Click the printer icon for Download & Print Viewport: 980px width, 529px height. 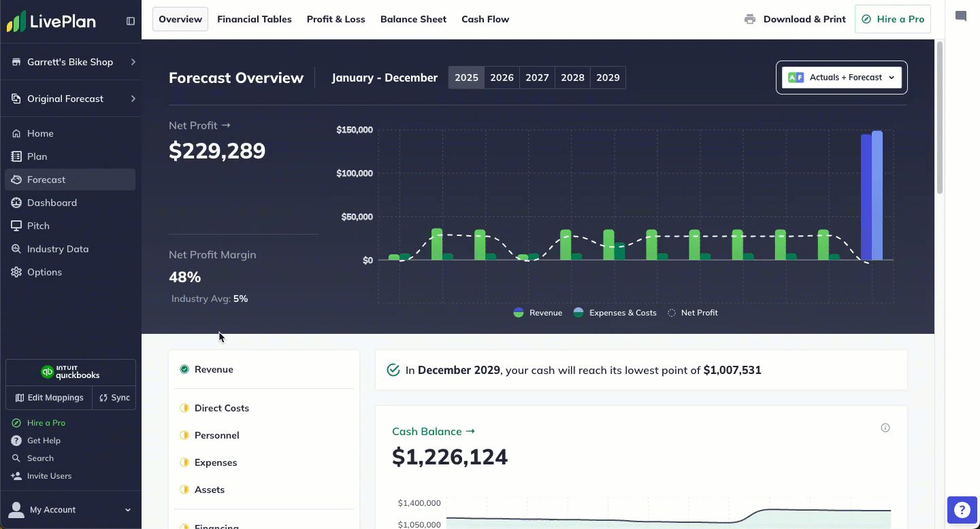click(750, 19)
